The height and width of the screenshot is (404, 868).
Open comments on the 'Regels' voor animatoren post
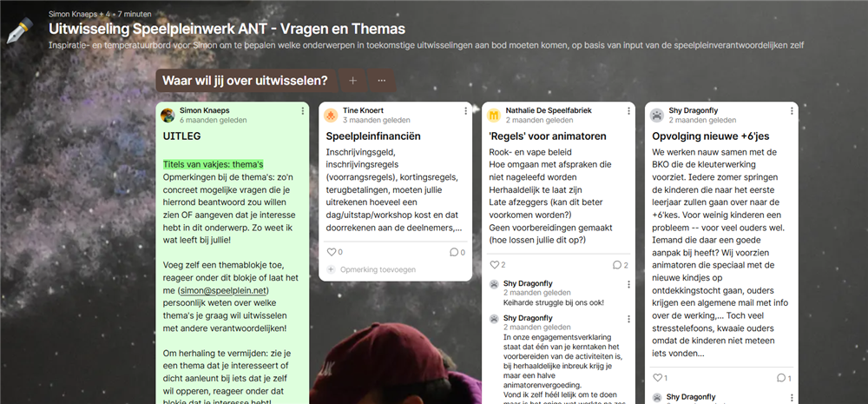tap(616, 264)
